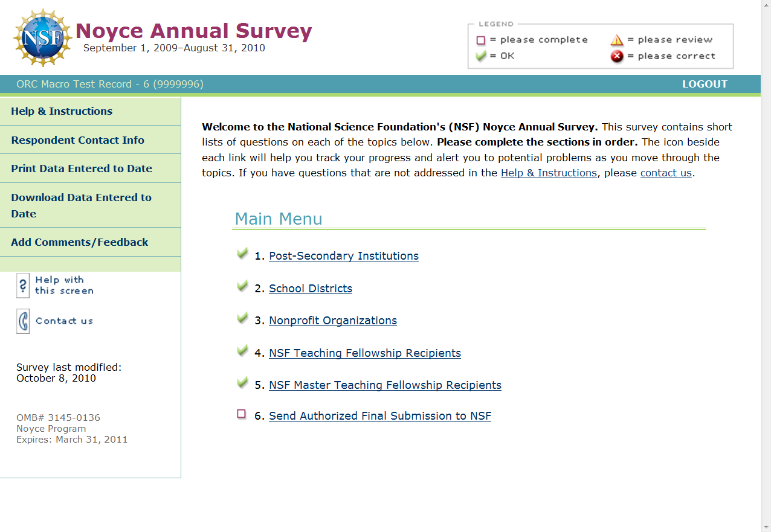Click checkmark beside NSF Master Teaching Fellowship Recipients
The image size is (771, 532).
tap(242, 383)
